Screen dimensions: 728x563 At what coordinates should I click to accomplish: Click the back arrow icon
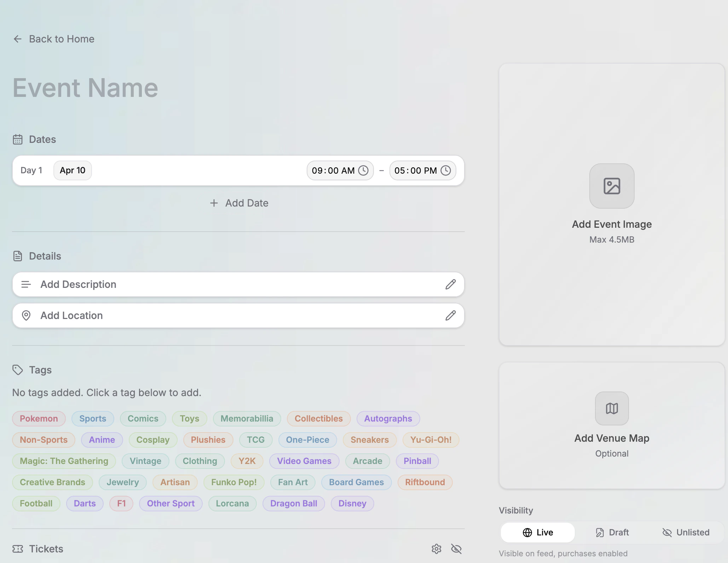tap(17, 39)
